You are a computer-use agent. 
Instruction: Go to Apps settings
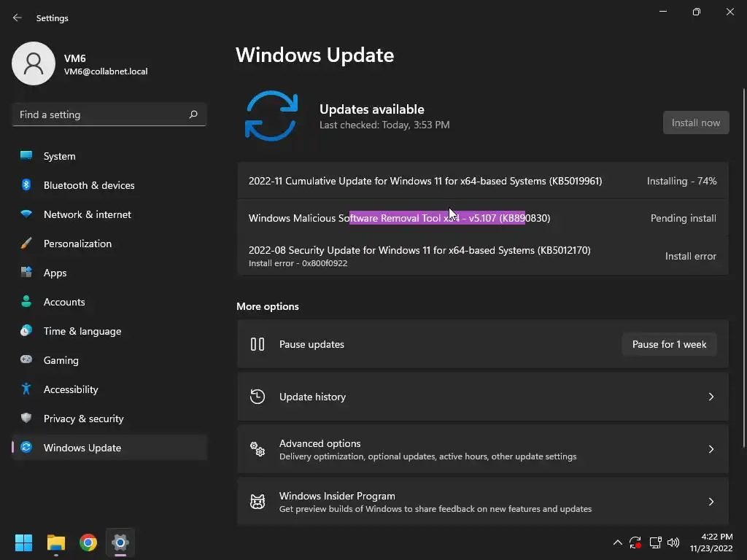point(109,273)
